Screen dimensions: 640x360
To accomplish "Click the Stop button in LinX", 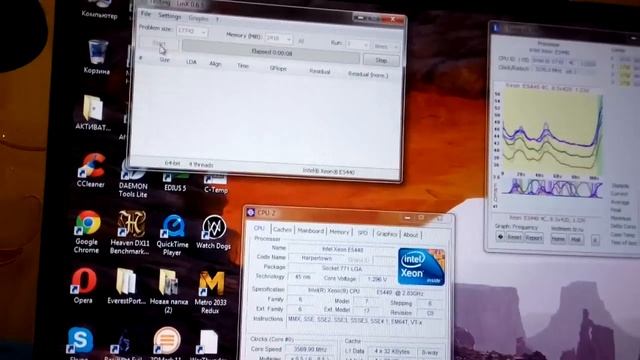I will pos(381,60).
